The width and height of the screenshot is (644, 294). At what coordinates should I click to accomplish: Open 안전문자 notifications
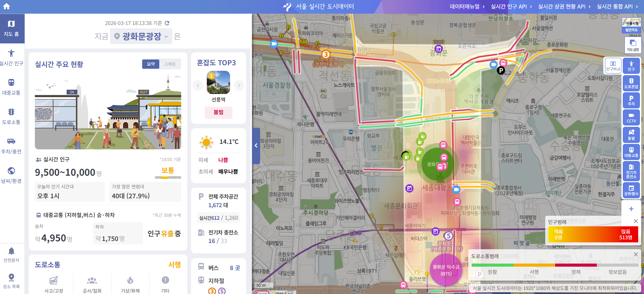(x=12, y=255)
